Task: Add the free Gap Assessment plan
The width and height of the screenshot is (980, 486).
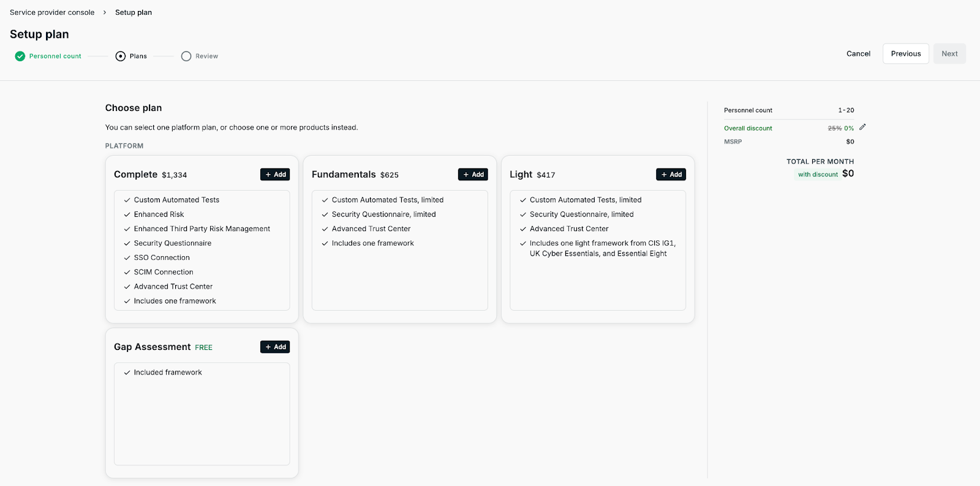Action: click(275, 347)
